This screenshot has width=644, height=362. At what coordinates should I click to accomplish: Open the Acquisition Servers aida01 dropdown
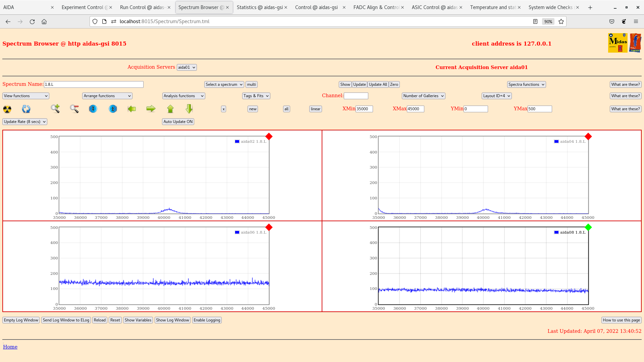click(x=186, y=67)
